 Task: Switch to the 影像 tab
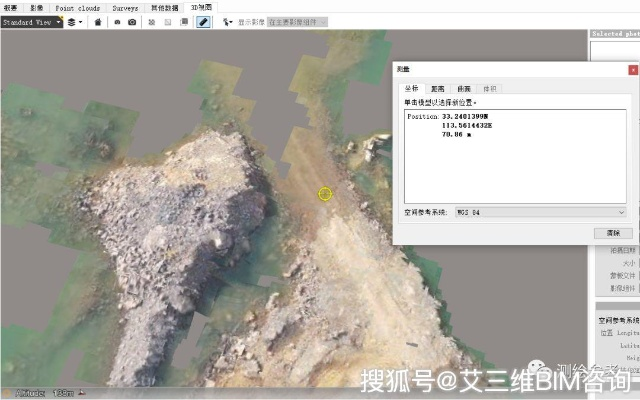coord(36,8)
